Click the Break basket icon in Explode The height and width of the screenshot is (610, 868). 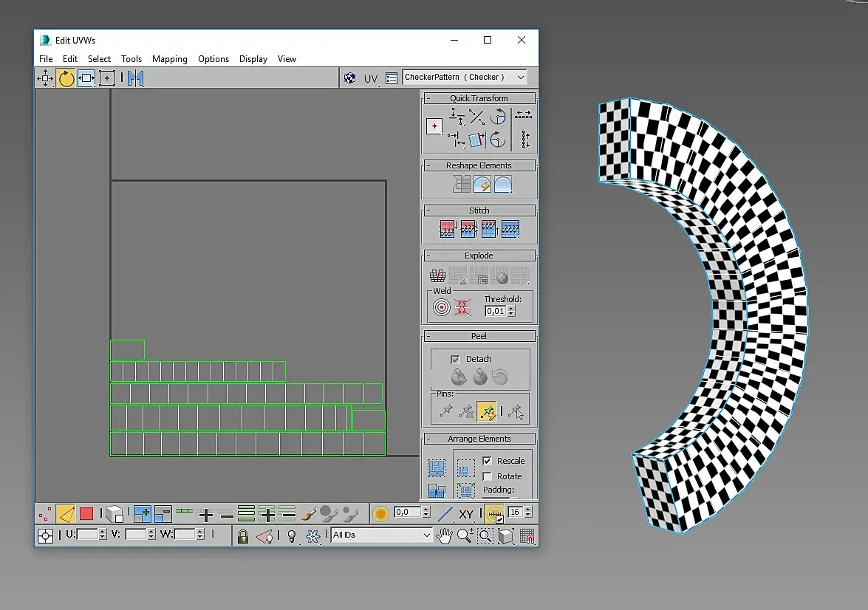point(437,275)
